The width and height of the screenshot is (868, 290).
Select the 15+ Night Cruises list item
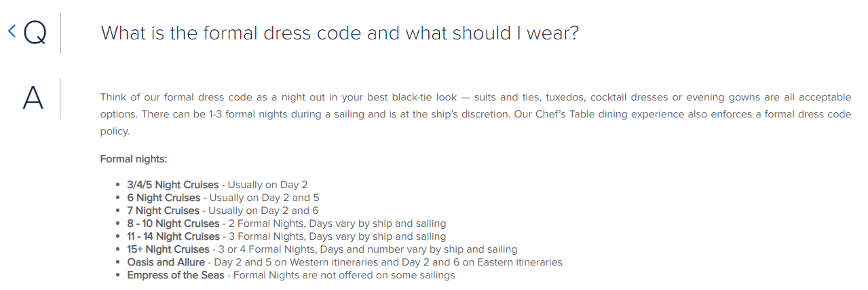[322, 249]
